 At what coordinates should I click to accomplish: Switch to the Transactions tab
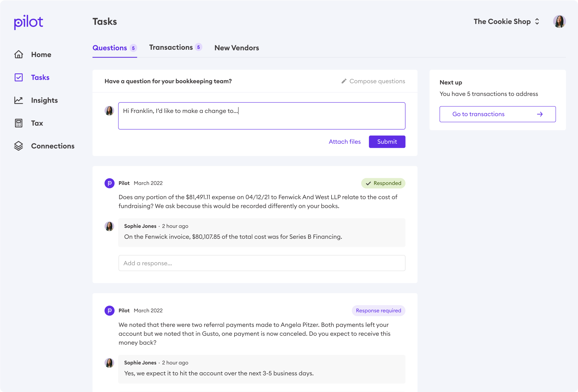point(175,47)
